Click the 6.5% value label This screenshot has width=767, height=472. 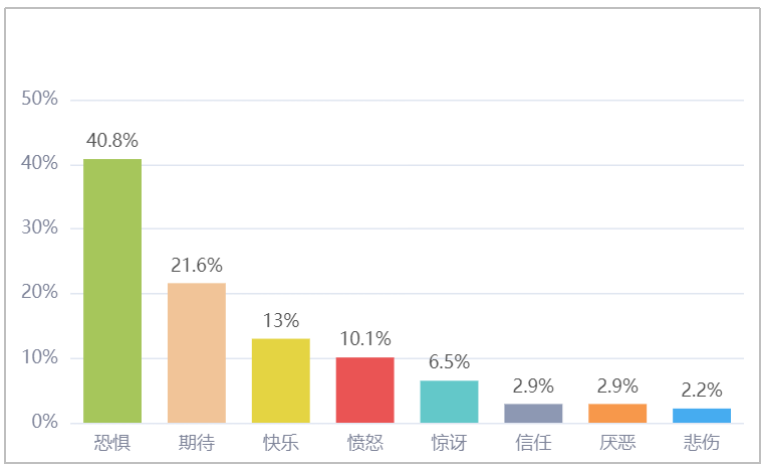(x=449, y=362)
